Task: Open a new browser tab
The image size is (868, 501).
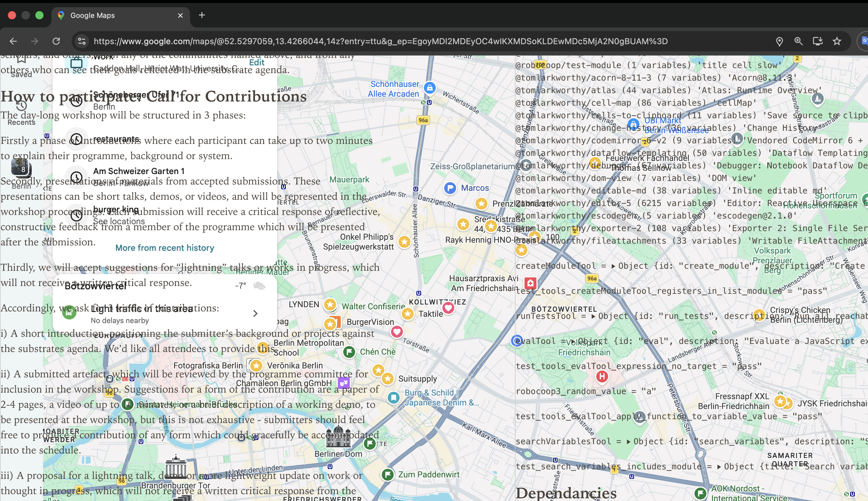Action: point(202,15)
